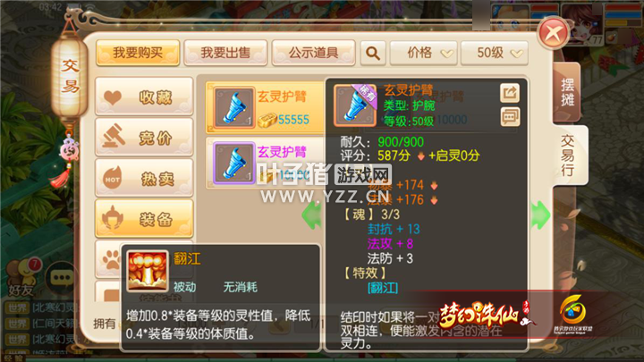Open the 价格 sort dropdown
The width and height of the screenshot is (644, 362).
pyautogui.click(x=423, y=53)
